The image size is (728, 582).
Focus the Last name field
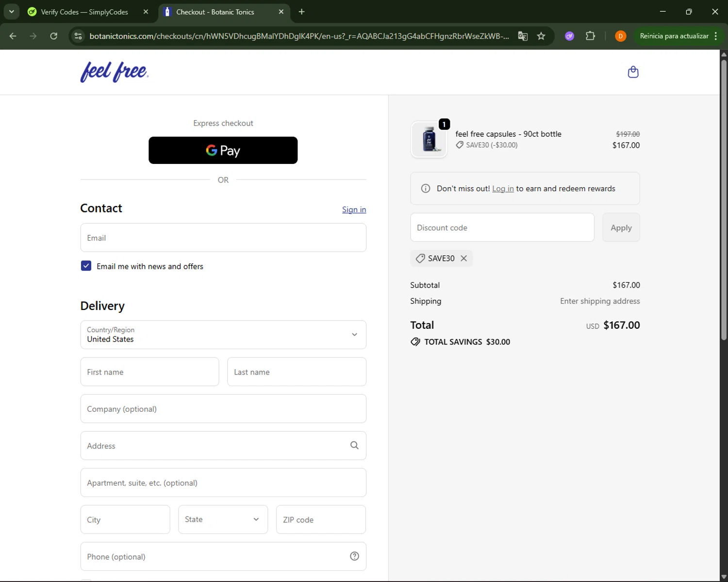tap(297, 372)
